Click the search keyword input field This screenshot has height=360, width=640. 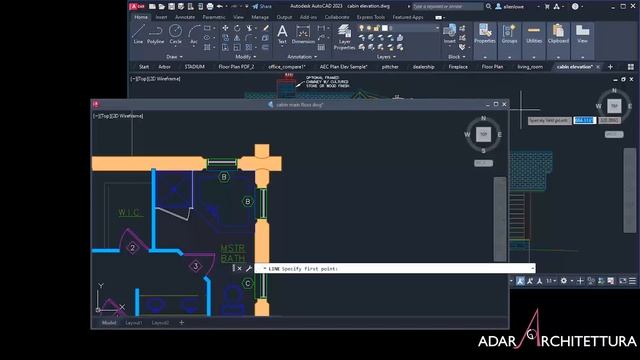coord(447,7)
